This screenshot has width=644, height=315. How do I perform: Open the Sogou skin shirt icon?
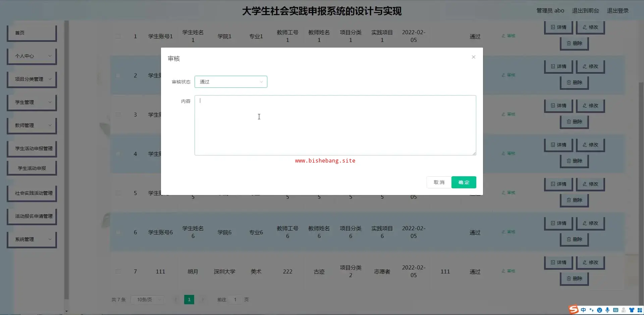(632, 310)
